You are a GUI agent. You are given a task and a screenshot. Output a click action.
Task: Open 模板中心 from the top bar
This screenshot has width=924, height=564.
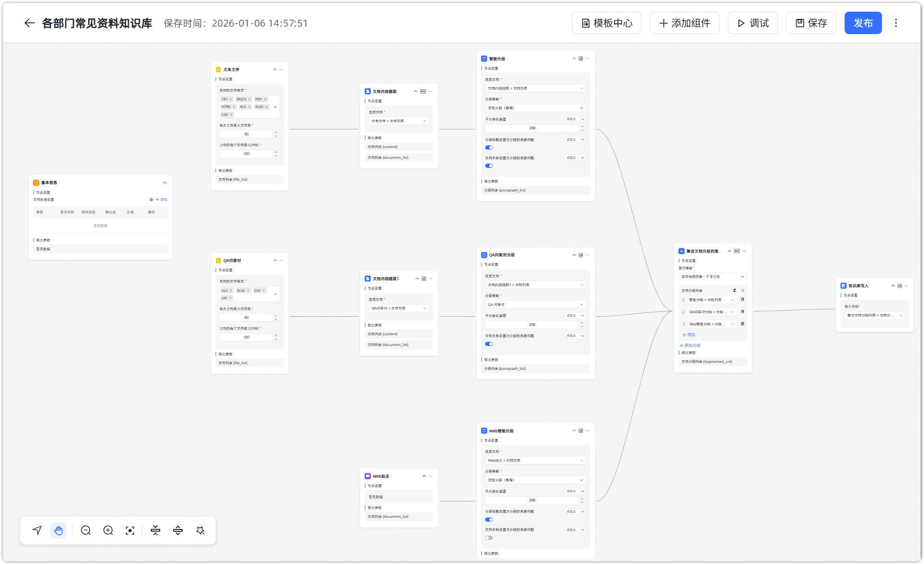(x=607, y=23)
